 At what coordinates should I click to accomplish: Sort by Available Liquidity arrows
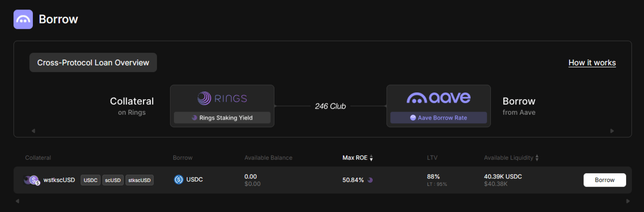537,158
